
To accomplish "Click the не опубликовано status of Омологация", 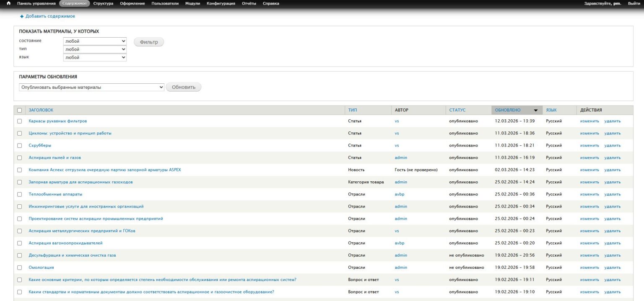I will click(466, 268).
